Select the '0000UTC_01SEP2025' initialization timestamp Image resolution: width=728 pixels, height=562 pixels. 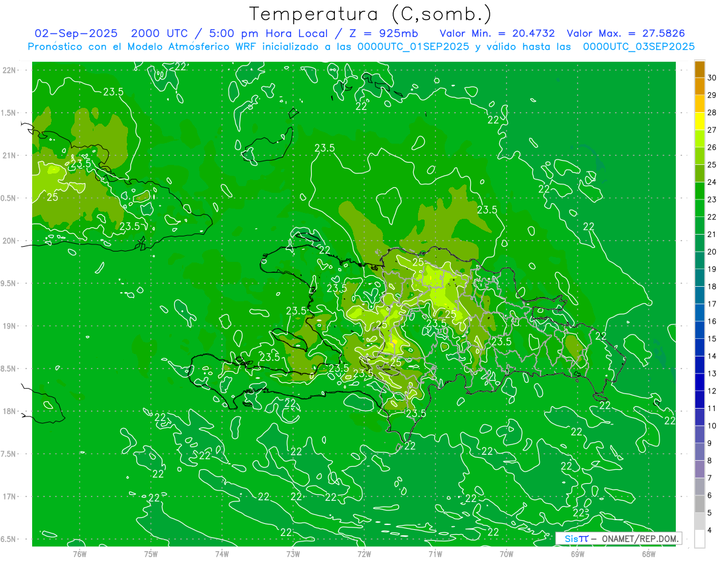[414, 46]
